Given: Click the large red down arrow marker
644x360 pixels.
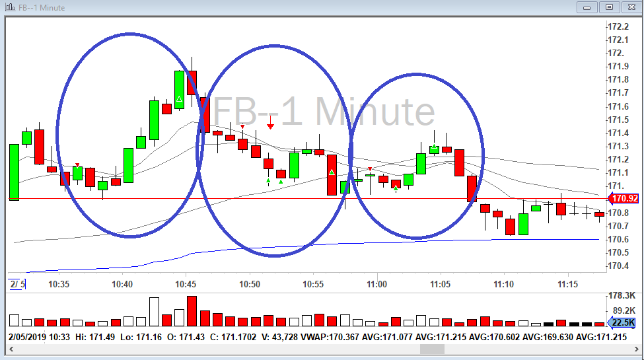Looking at the screenshot, I should (x=270, y=126).
